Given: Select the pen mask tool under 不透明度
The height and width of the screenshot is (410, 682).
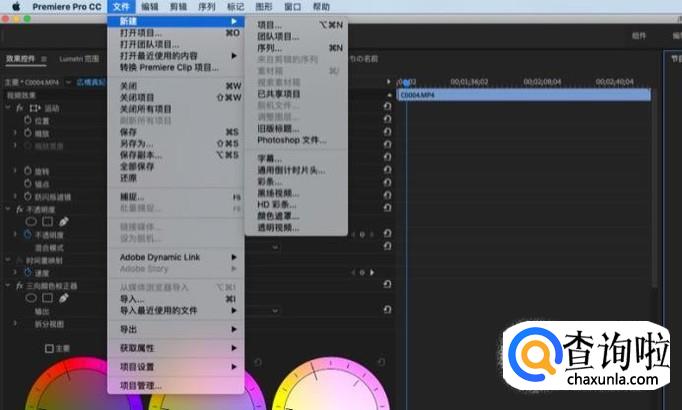Looking at the screenshot, I should tap(63, 221).
